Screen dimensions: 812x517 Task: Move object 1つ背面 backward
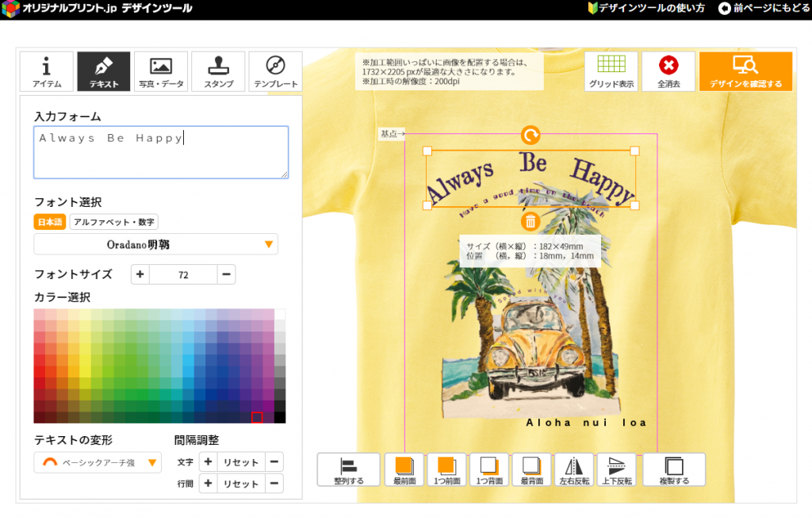[489, 470]
